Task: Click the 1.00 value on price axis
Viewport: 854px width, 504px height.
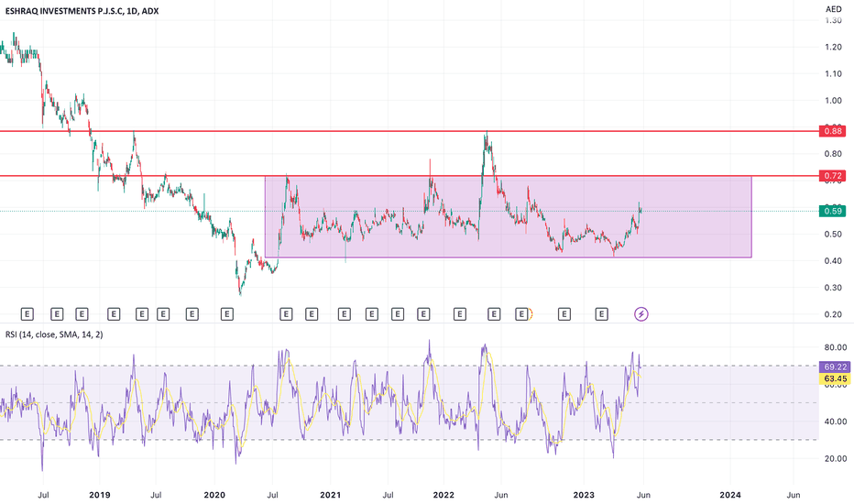Action: point(833,100)
